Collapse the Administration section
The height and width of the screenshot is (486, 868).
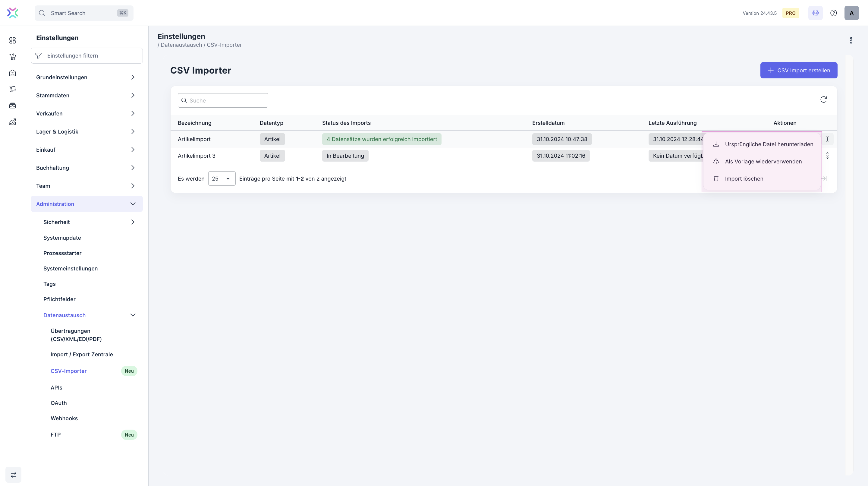coord(133,204)
